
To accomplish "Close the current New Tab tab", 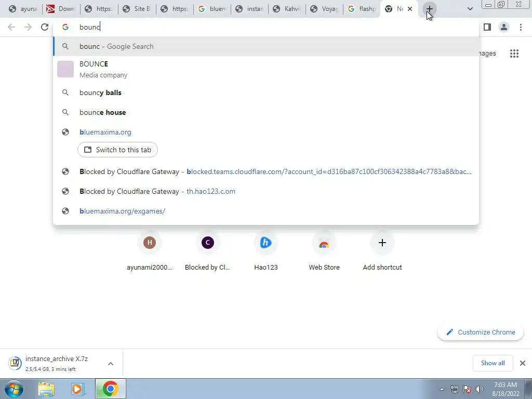I will 410,9.
